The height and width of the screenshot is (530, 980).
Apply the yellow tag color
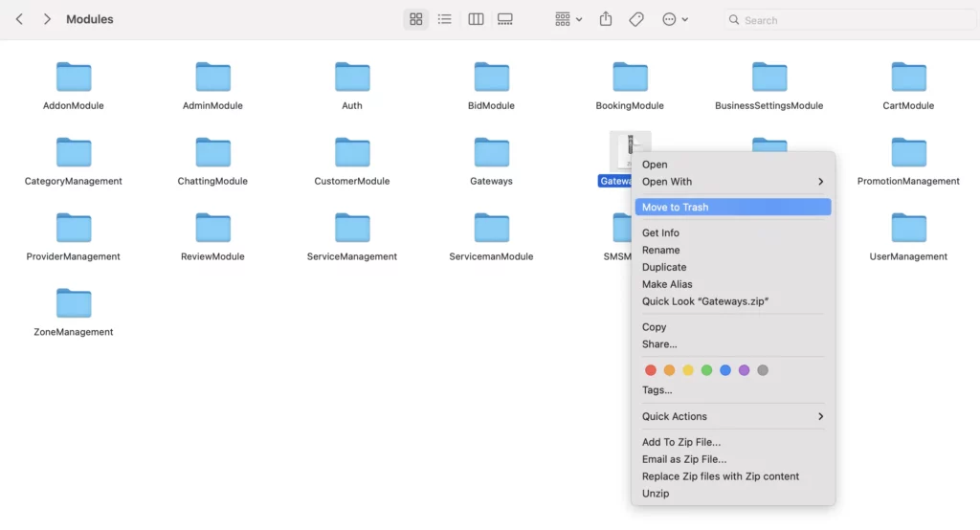click(688, 370)
